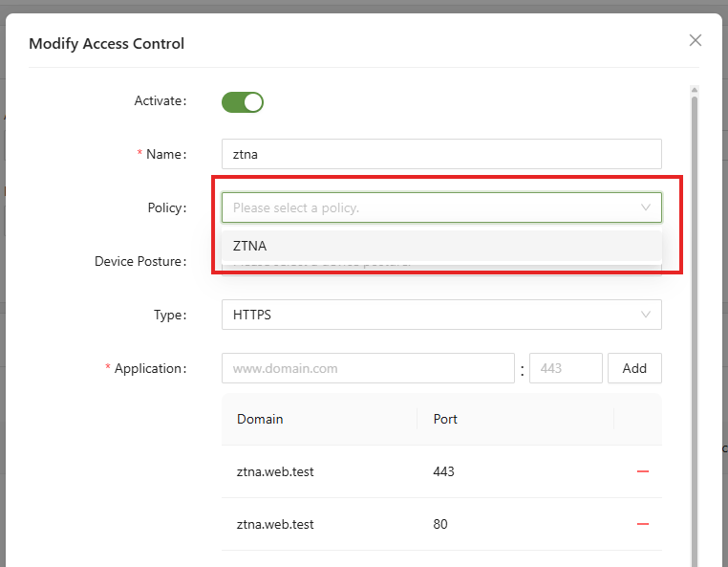Click the Port column header
This screenshot has height=567, width=728.
(x=445, y=419)
